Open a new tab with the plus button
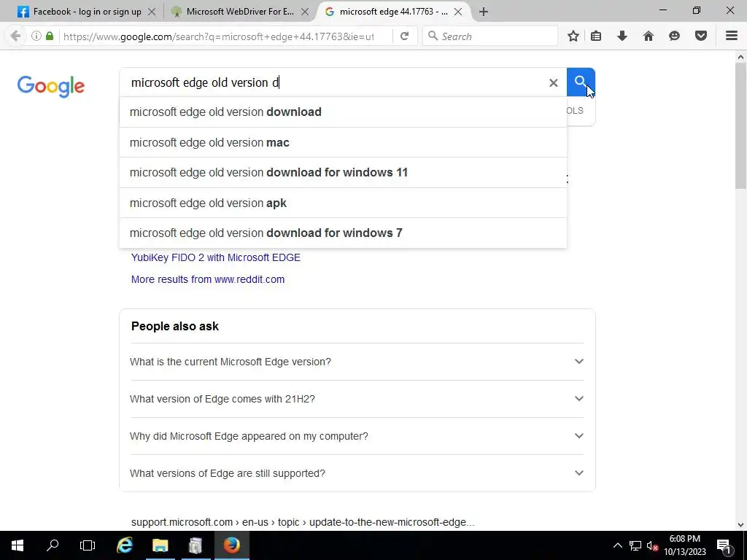Screen dimensions: 747x560 (484, 12)
